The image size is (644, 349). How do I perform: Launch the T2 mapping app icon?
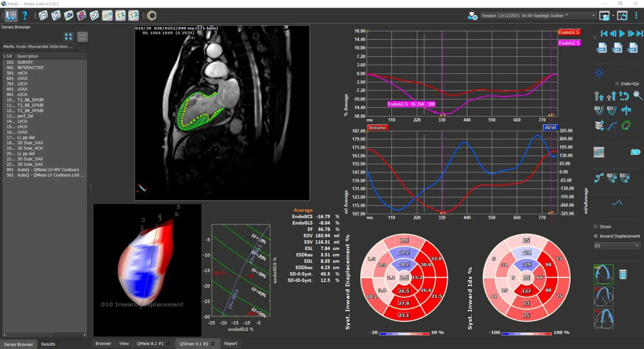point(133,16)
